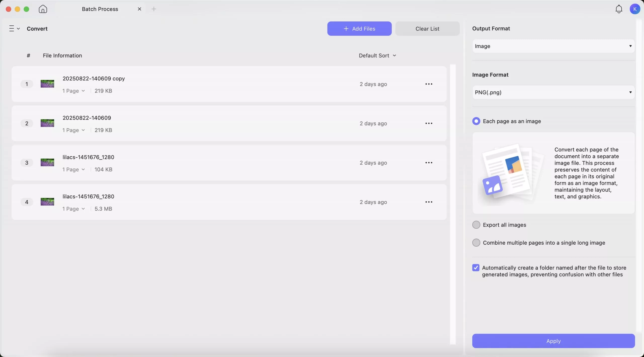The width and height of the screenshot is (644, 357).
Task: Uncheck automatically create a folder option
Action: (476, 267)
